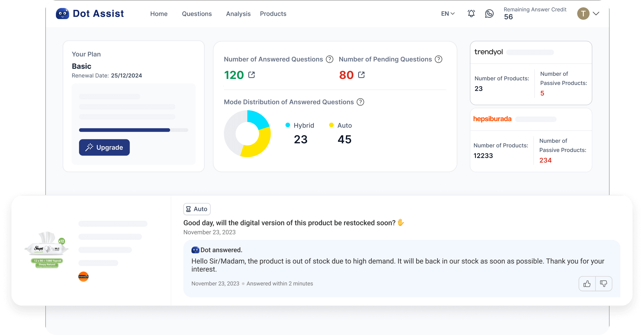Click the notification bell icon
Image resolution: width=644 pixels, height=335 pixels.
[471, 13]
